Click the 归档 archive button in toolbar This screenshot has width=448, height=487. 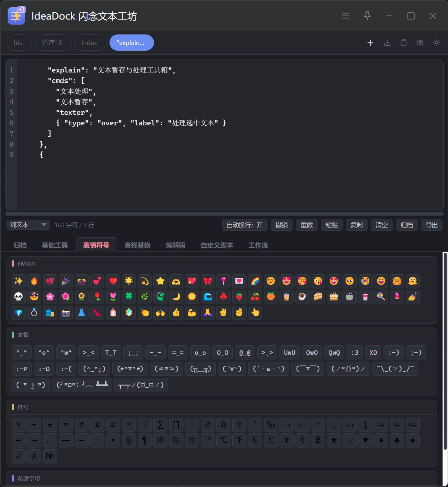[407, 225]
